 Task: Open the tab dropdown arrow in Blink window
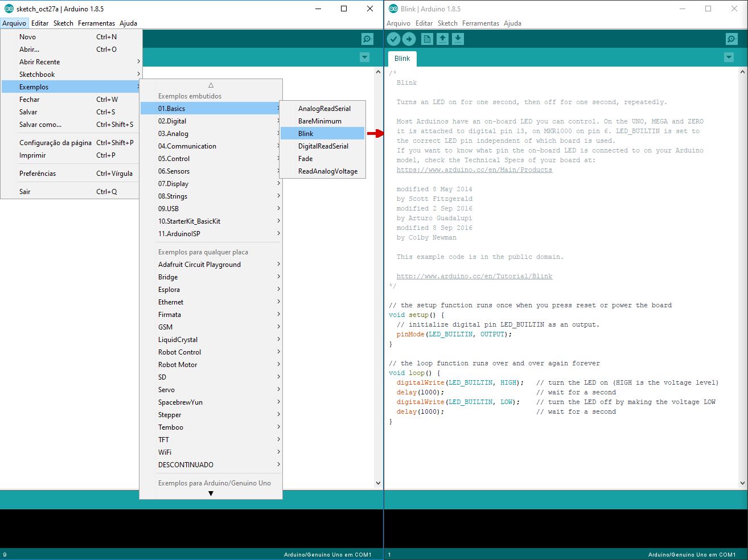pos(729,57)
